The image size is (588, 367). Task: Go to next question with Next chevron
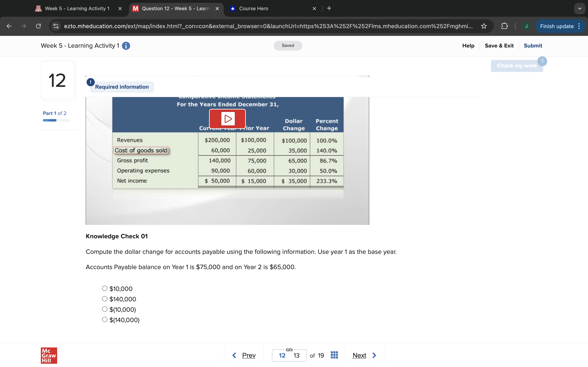[x=374, y=355]
